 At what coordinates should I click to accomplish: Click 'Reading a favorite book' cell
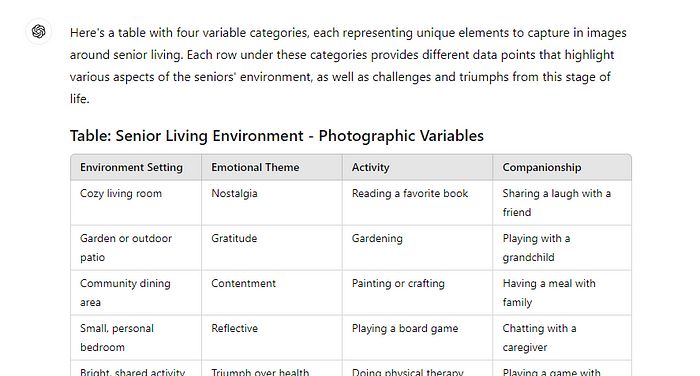(417, 203)
